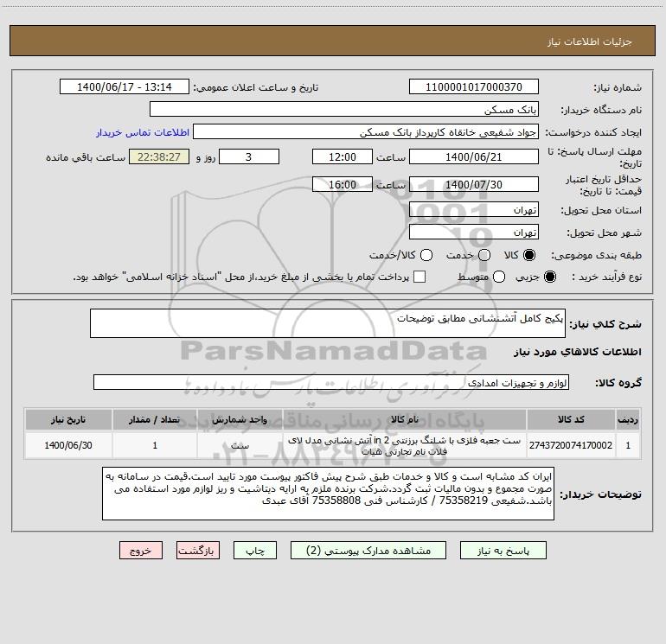Click the جزئیات اطلاعات نیاز header title
The height and width of the screenshot is (644, 666).
pos(590,41)
